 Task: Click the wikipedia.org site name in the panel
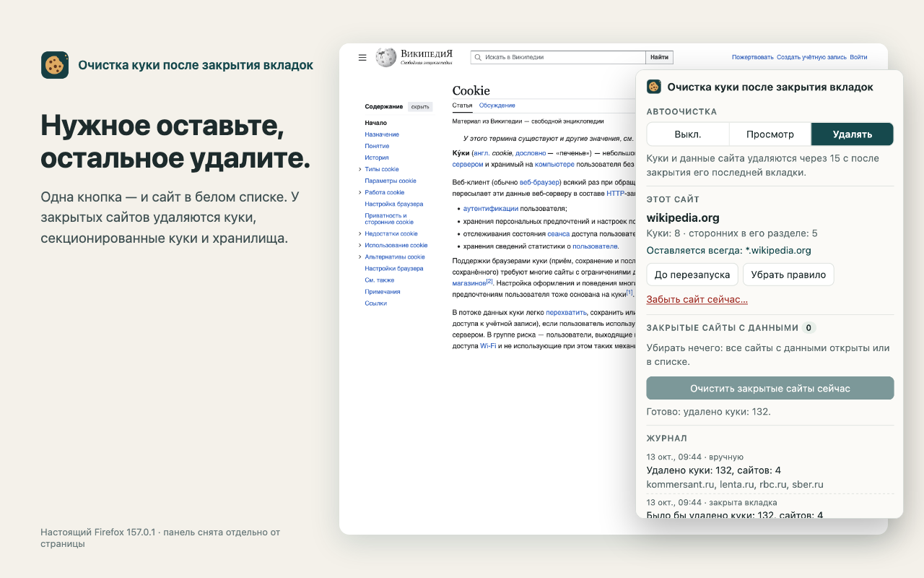pos(683,217)
